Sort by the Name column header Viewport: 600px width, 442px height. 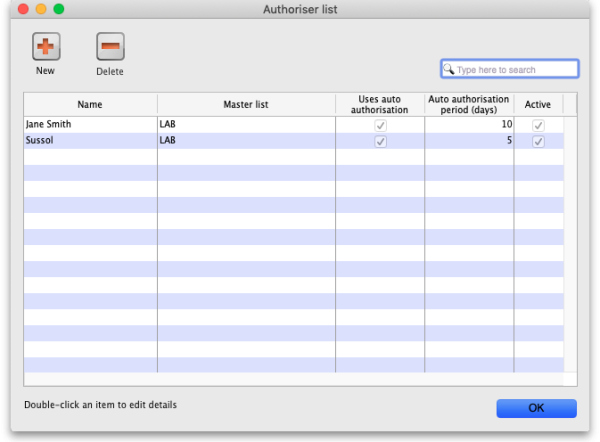point(90,104)
